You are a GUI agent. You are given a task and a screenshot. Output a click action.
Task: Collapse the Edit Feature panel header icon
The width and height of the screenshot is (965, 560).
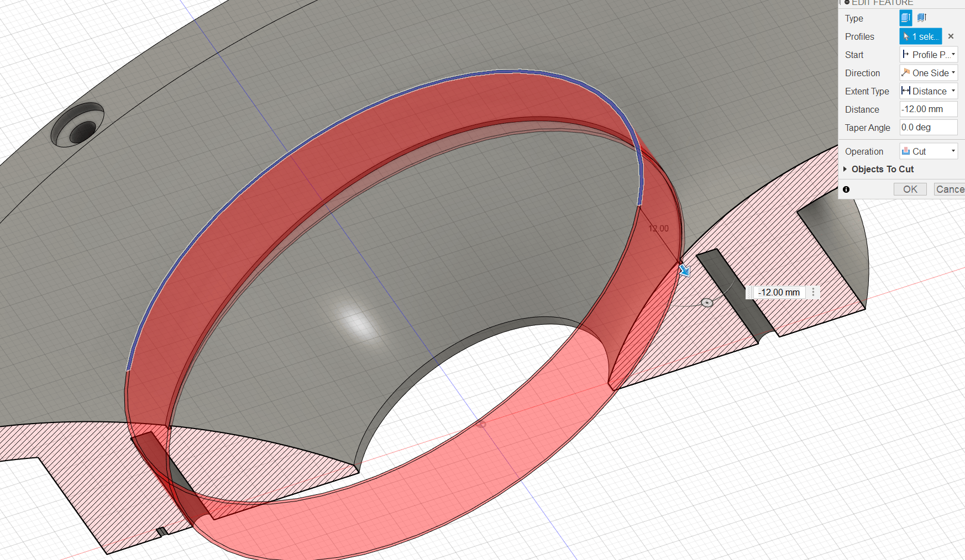847,3
